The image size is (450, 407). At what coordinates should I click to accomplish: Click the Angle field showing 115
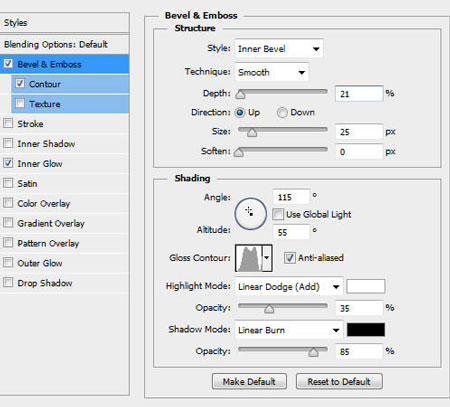tap(291, 197)
